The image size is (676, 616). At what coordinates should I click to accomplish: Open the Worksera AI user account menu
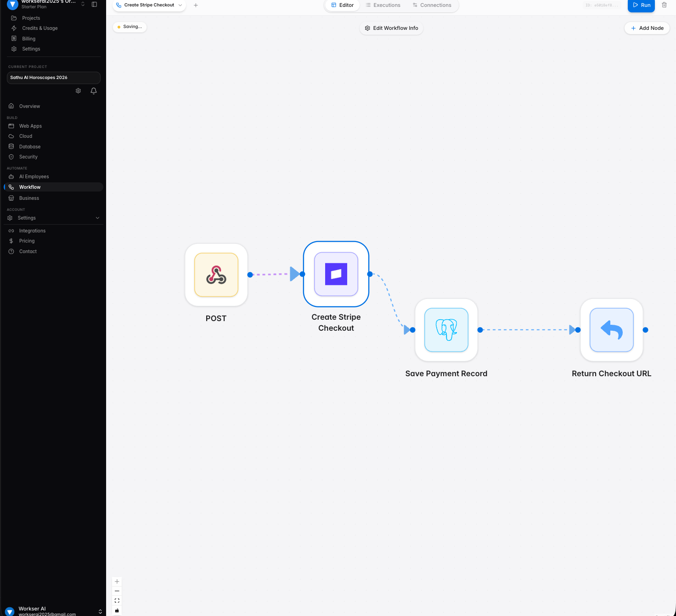click(x=54, y=611)
